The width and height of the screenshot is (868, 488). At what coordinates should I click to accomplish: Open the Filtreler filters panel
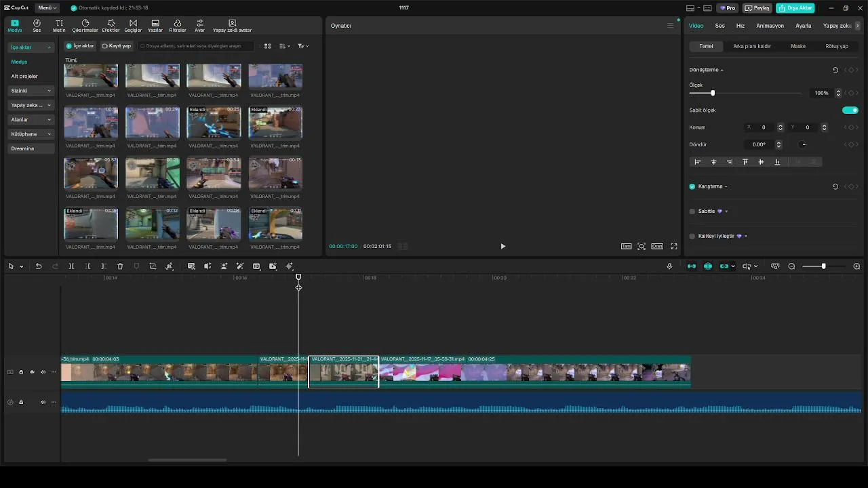click(178, 26)
